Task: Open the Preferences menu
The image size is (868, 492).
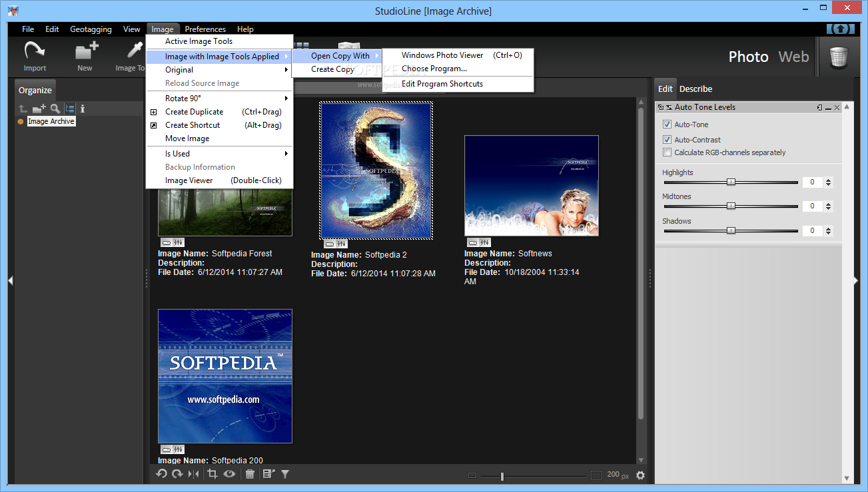Action: (x=205, y=29)
